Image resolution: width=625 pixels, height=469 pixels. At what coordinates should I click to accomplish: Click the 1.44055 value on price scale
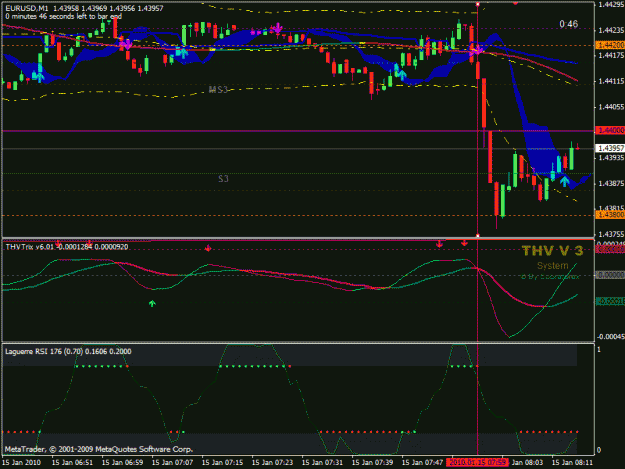click(611, 107)
